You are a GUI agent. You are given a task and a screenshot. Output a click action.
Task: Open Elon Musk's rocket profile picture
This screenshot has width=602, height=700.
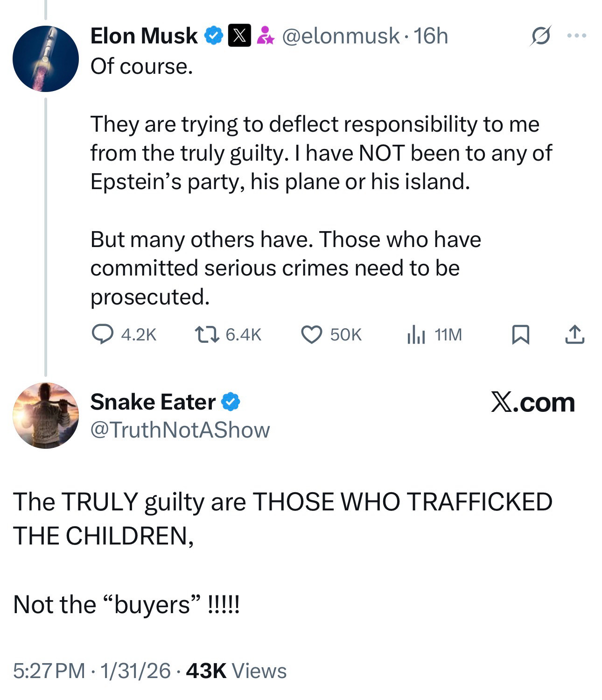pos(46,58)
